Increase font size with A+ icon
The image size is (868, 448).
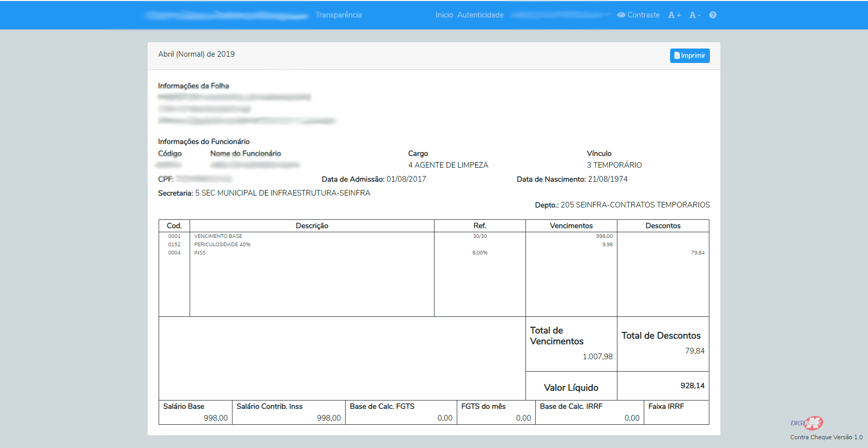coord(675,15)
